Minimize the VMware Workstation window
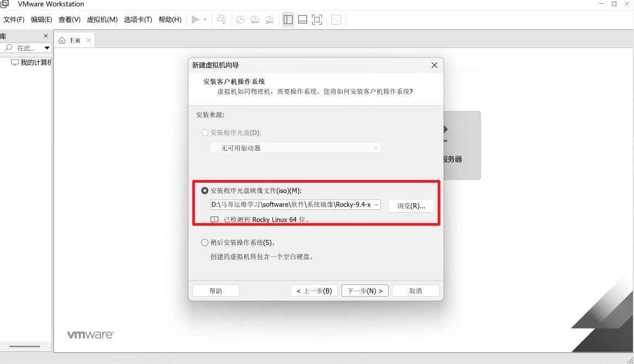The image size is (634, 364). (601, 4)
